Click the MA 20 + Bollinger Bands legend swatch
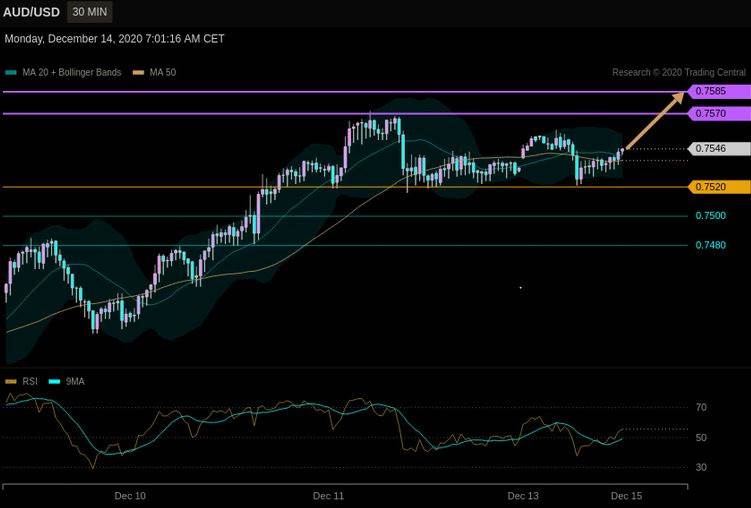The height and width of the screenshot is (508, 751). (11, 73)
